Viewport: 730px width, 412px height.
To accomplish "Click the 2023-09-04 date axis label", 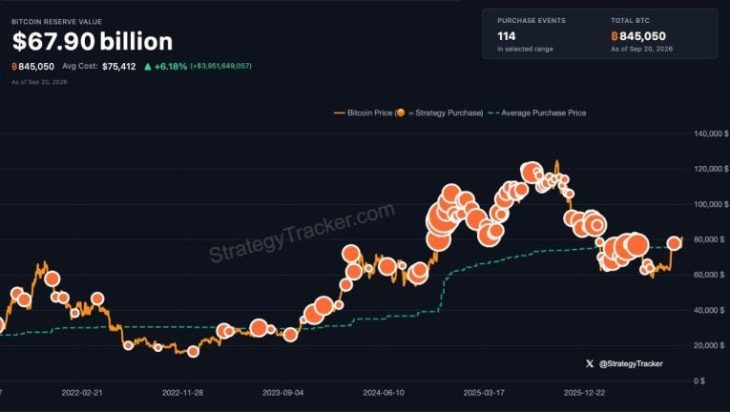I will click(283, 393).
